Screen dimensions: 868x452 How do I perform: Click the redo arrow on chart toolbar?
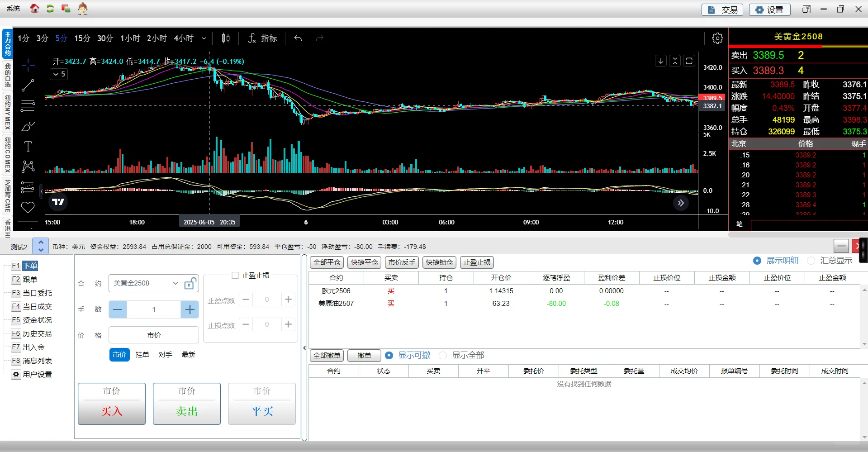(x=320, y=38)
